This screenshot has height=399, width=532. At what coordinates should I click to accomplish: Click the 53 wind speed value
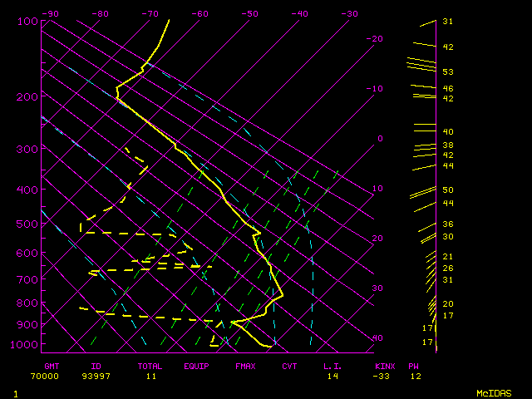pos(447,72)
